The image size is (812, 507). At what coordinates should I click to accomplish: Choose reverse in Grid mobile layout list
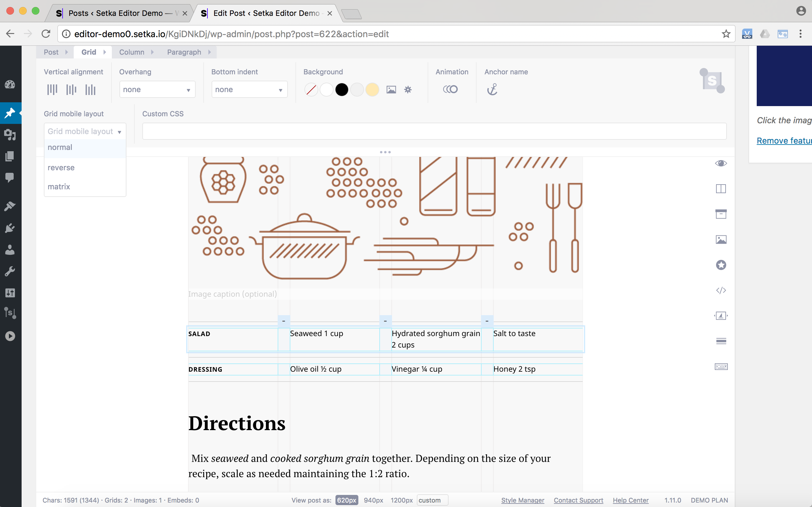[x=61, y=168]
